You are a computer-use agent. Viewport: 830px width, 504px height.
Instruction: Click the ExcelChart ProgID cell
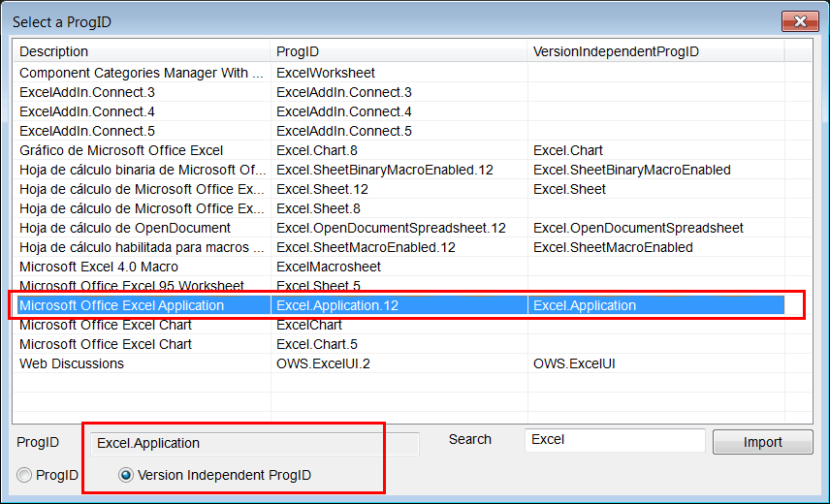click(399, 325)
